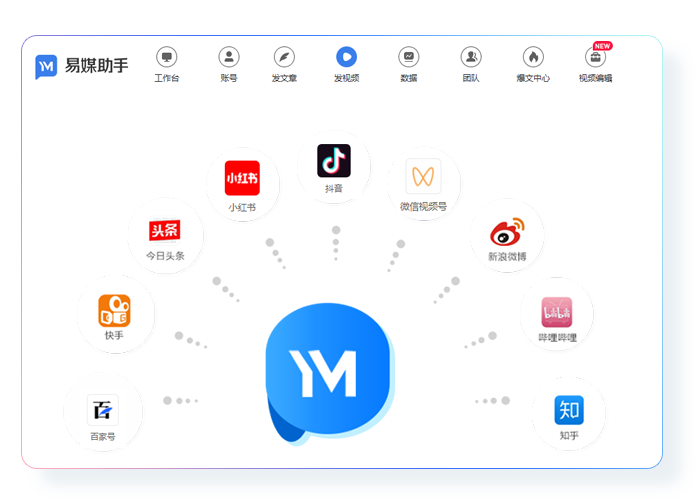700x500 pixels.
Task: Select the 今日头条 platform icon
Action: [164, 231]
